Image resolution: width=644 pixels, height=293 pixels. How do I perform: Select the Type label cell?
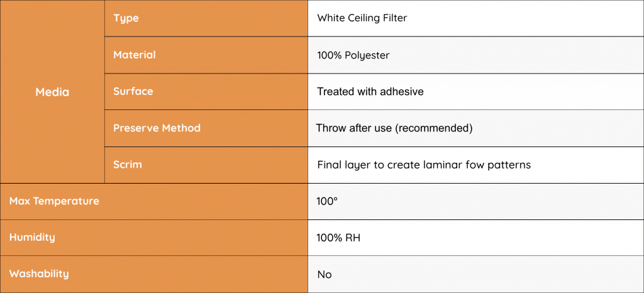[x=126, y=18]
